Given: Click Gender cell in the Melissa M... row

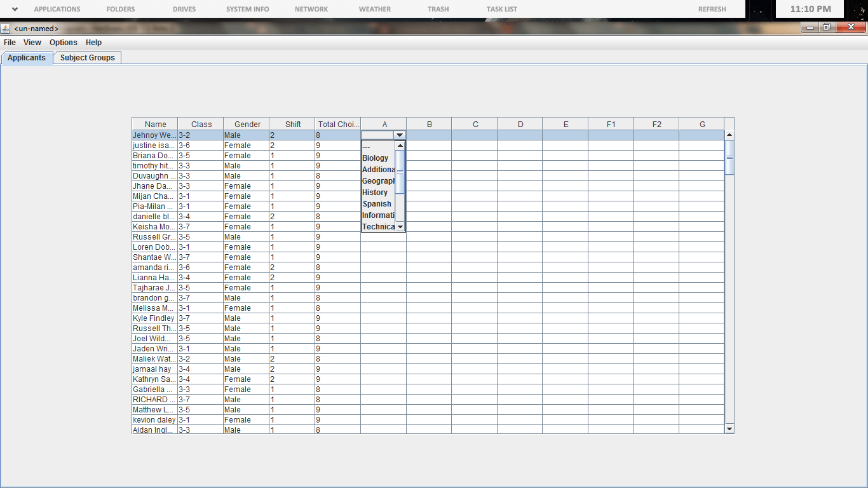Looking at the screenshot, I should click(x=247, y=308).
